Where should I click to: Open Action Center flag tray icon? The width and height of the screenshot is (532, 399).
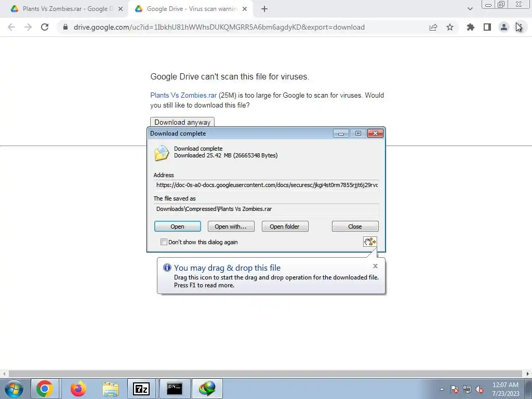[454, 389]
